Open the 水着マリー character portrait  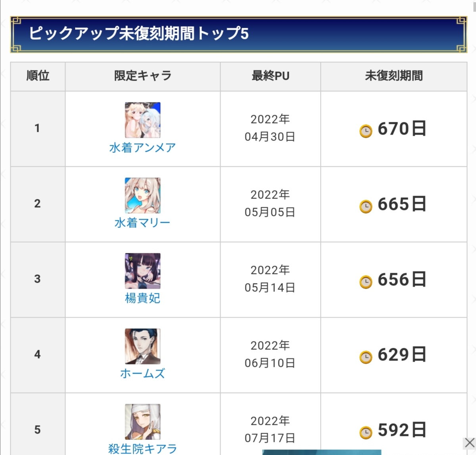[x=143, y=195]
